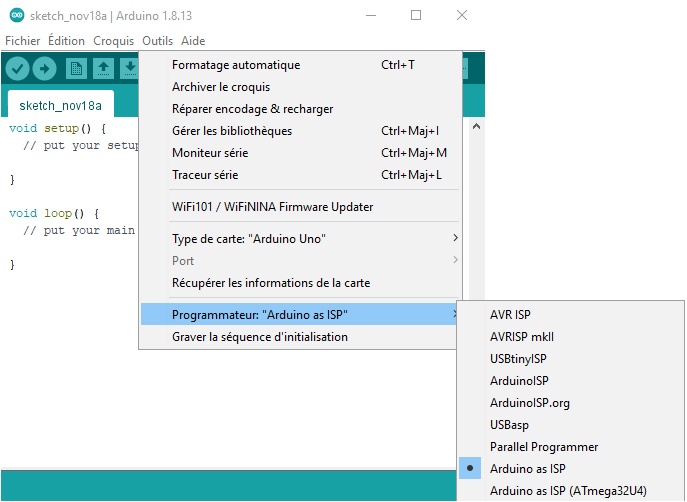
Task: Click the Save sketch down-arrow icon
Action: pos(129,68)
